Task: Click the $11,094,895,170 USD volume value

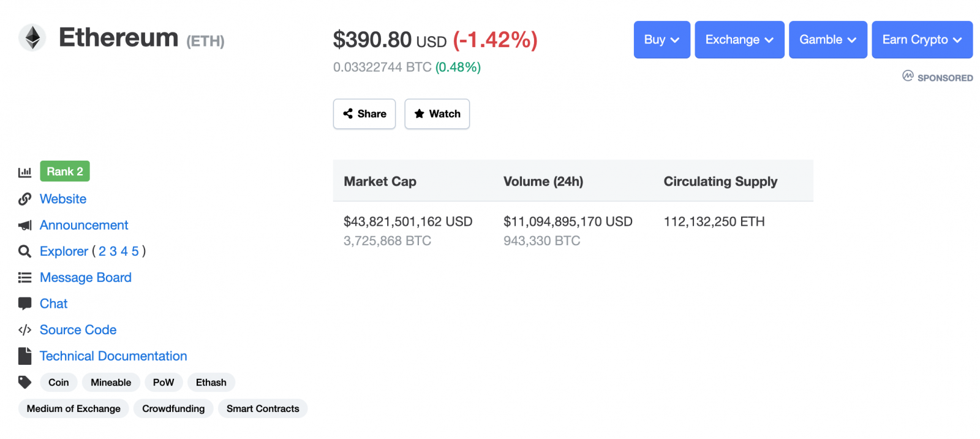Action: 568,221
